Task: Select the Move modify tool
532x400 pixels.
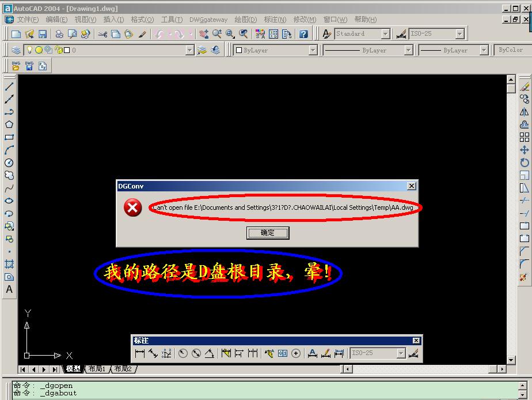Action: click(524, 150)
